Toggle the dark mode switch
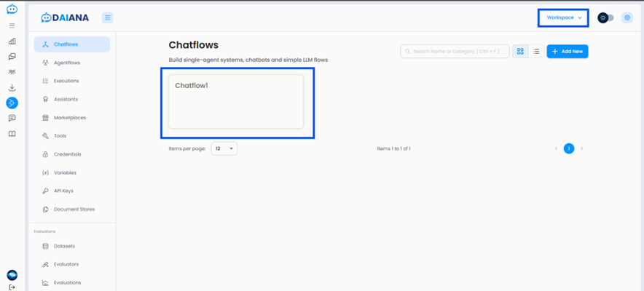This screenshot has width=644, height=291. click(x=606, y=17)
